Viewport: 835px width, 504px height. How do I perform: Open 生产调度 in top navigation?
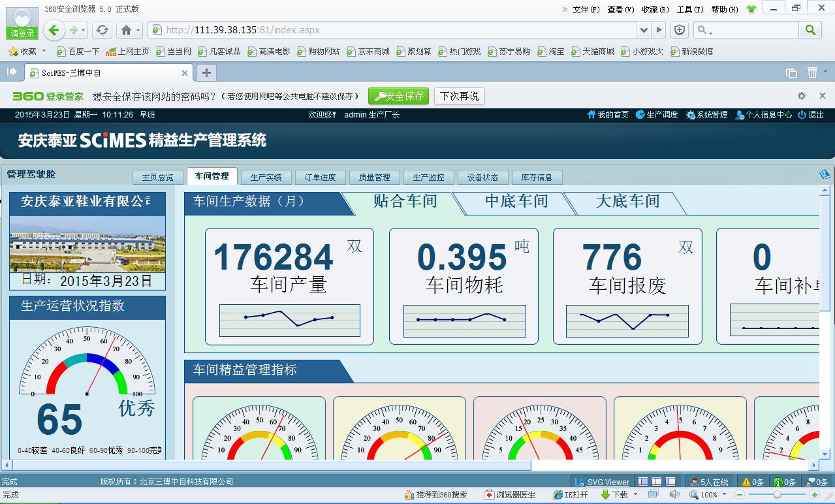(x=657, y=115)
